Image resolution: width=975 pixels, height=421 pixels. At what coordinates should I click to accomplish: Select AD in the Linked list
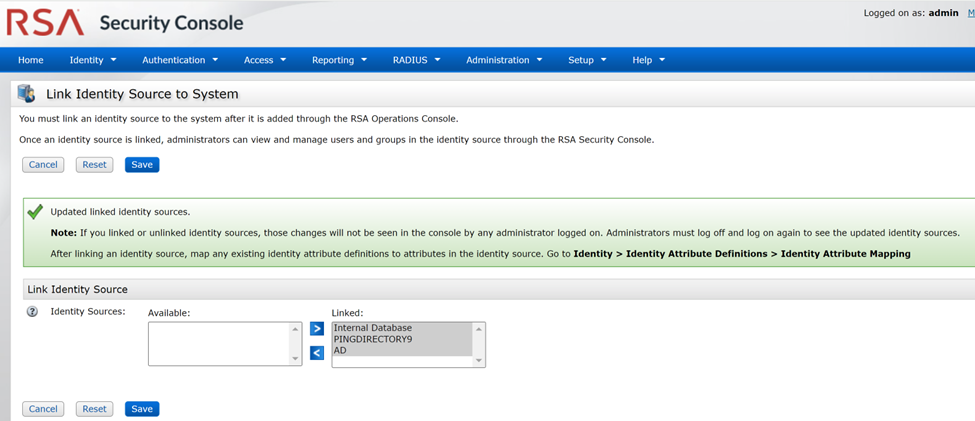(x=341, y=351)
